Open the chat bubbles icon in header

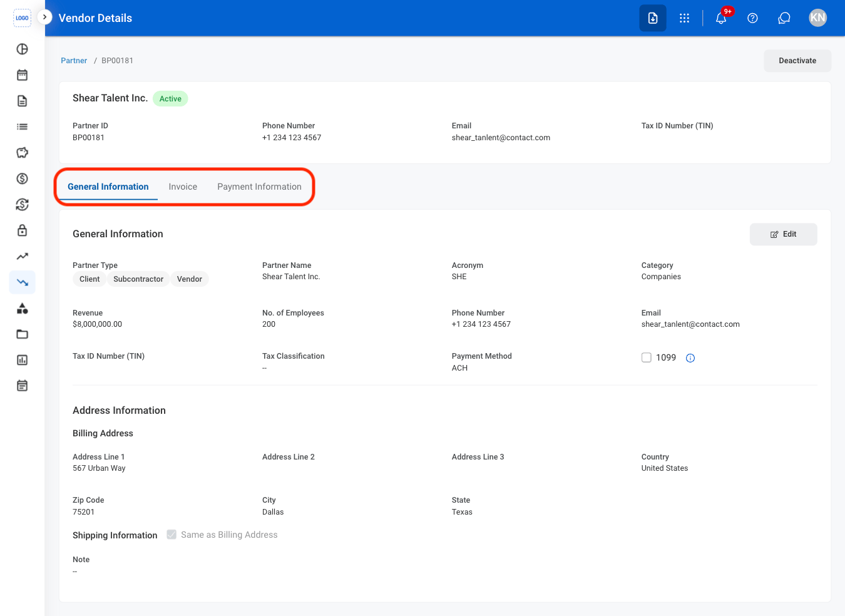pyautogui.click(x=784, y=18)
